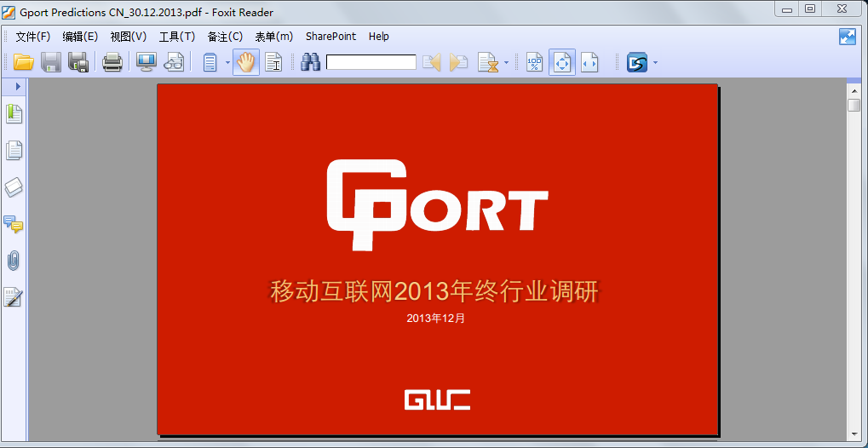
Task: Click the binoculars search icon
Action: coord(311,62)
